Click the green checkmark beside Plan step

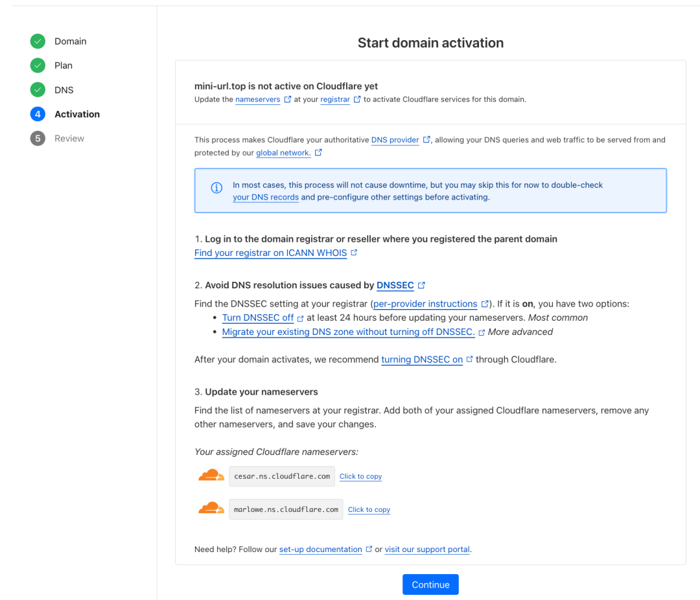click(38, 65)
